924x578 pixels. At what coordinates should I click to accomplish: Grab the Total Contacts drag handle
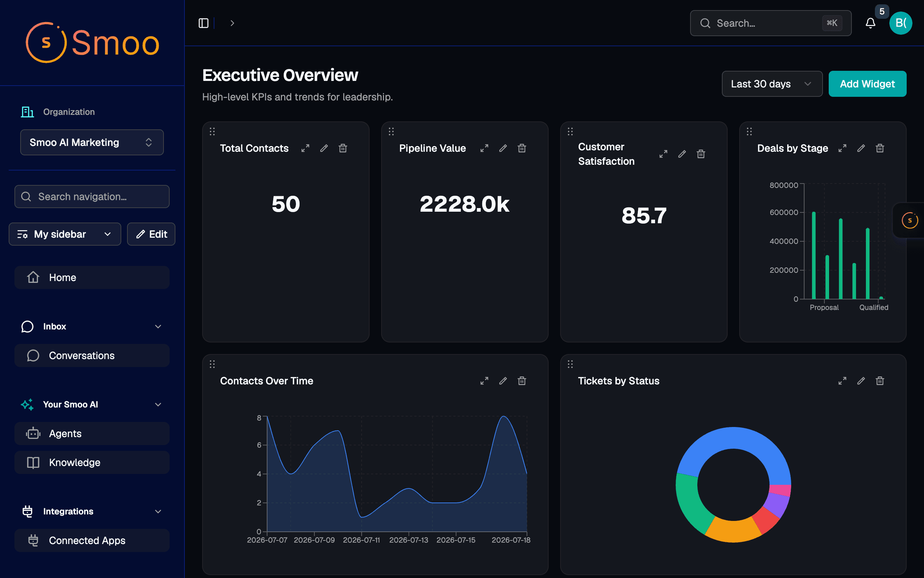tap(212, 132)
